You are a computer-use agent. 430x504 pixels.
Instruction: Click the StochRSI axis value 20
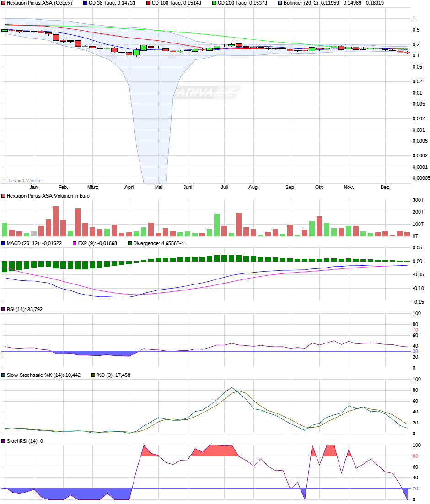(x=415, y=488)
